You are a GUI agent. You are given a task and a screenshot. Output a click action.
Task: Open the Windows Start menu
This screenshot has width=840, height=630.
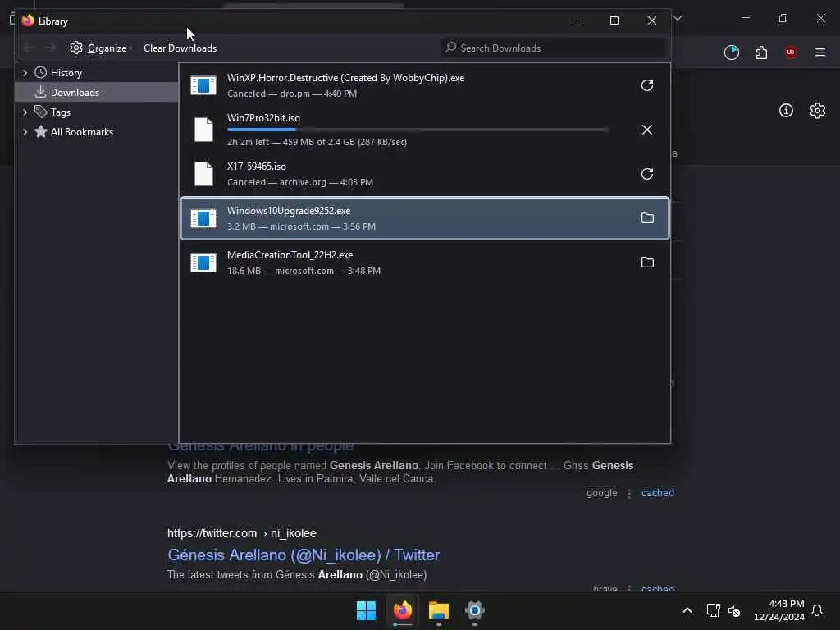[x=367, y=610]
